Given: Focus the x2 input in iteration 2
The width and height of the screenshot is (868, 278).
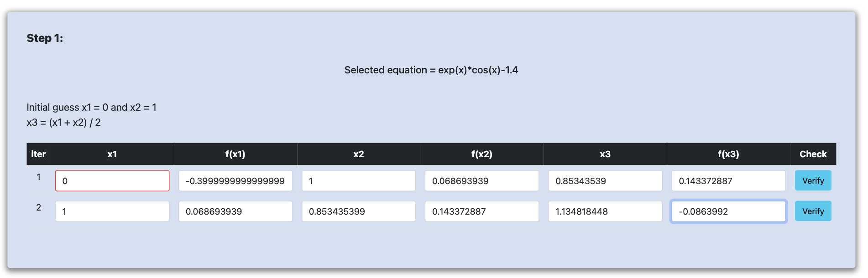Looking at the screenshot, I should [x=359, y=211].
